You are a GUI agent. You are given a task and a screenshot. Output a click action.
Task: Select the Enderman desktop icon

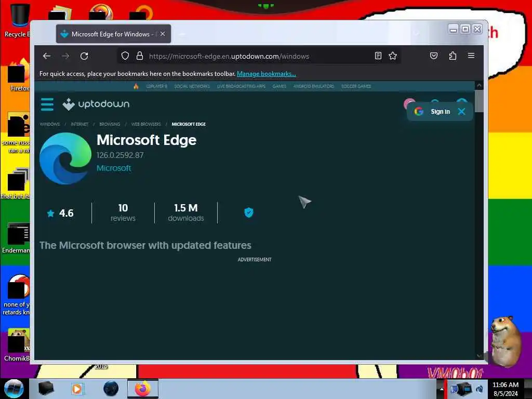pyautogui.click(x=16, y=238)
